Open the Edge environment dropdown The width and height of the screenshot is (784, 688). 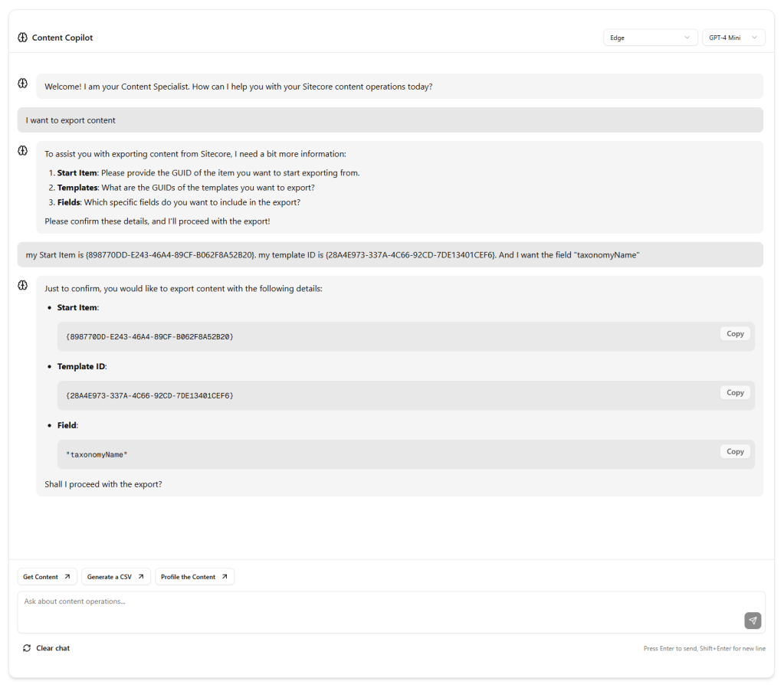[649, 37]
